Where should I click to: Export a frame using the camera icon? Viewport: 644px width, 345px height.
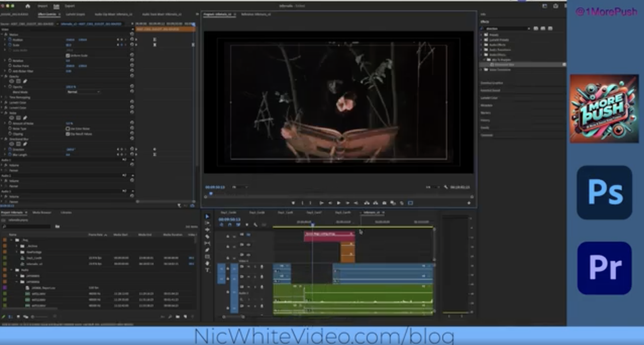tap(384, 203)
